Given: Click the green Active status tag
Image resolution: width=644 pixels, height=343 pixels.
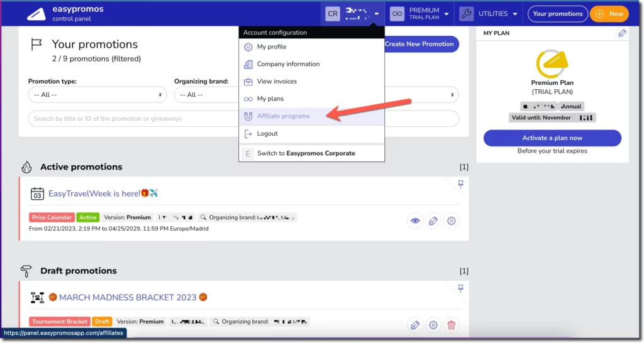Looking at the screenshot, I should (88, 217).
